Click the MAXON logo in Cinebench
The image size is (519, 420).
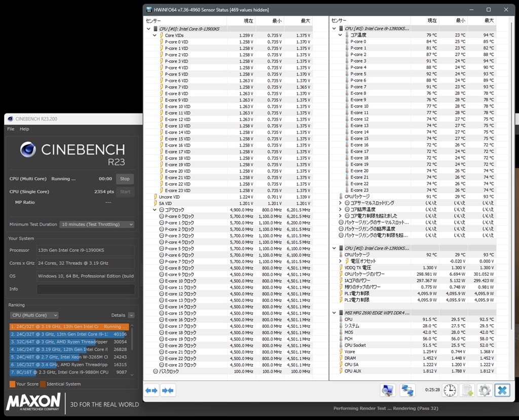[x=33, y=402]
